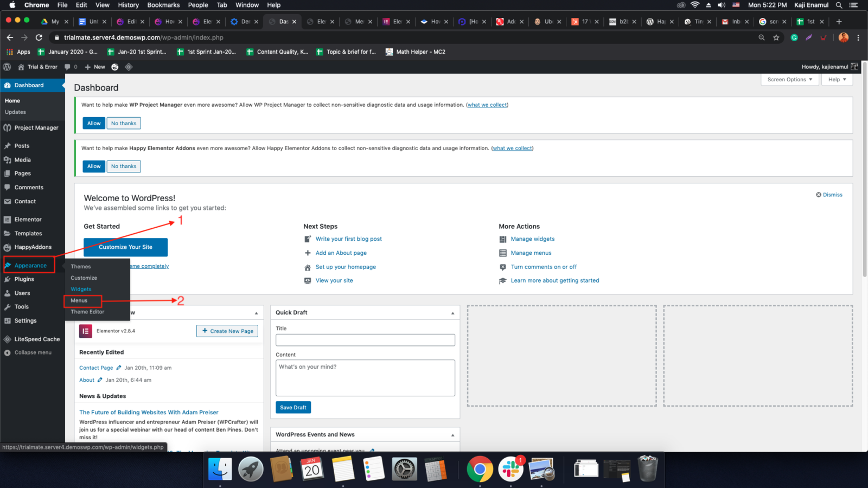Open The Future of Building Websites article

pos(149,413)
